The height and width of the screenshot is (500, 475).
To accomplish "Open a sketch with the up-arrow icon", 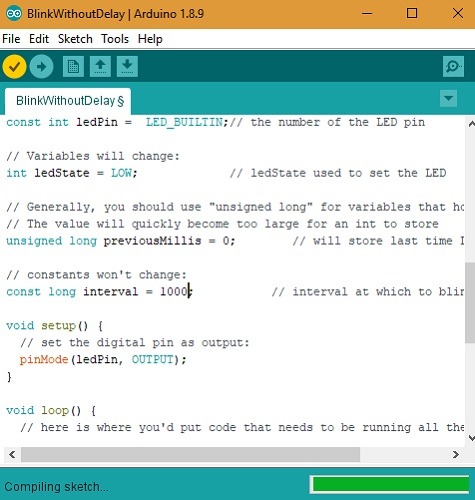I will pos(100,67).
